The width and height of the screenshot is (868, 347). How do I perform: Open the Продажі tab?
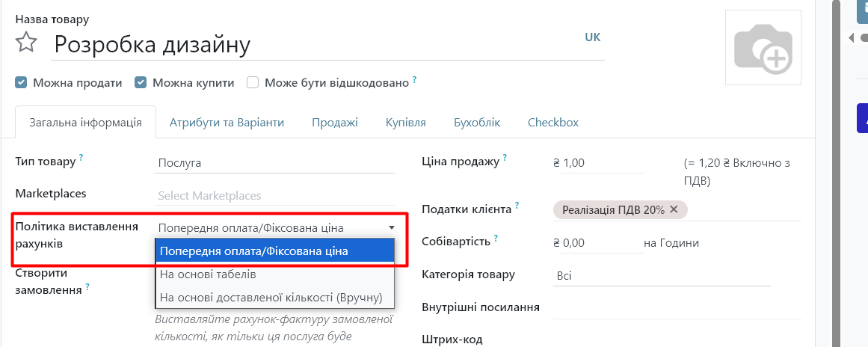[x=335, y=123]
